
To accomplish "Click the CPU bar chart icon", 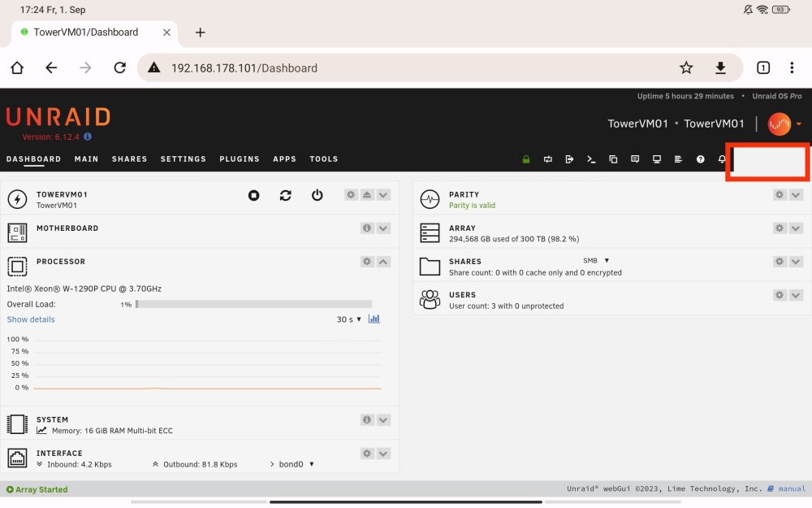I will [374, 319].
